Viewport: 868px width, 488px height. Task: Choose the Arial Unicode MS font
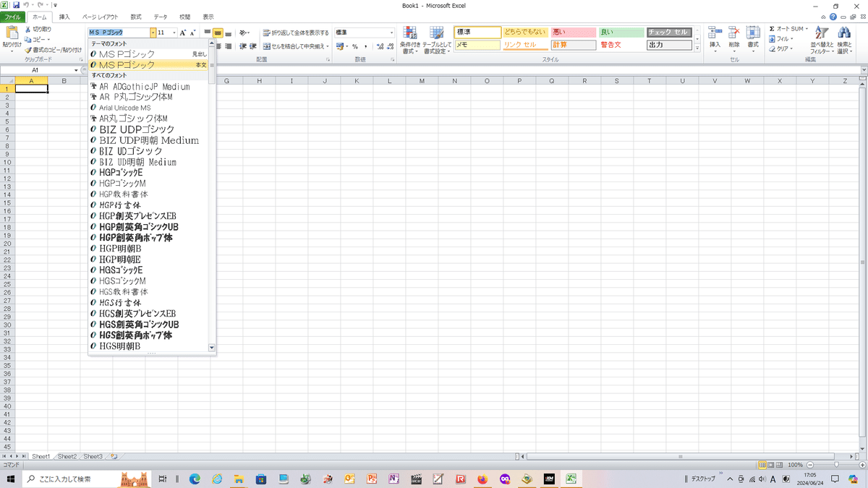pyautogui.click(x=148, y=108)
